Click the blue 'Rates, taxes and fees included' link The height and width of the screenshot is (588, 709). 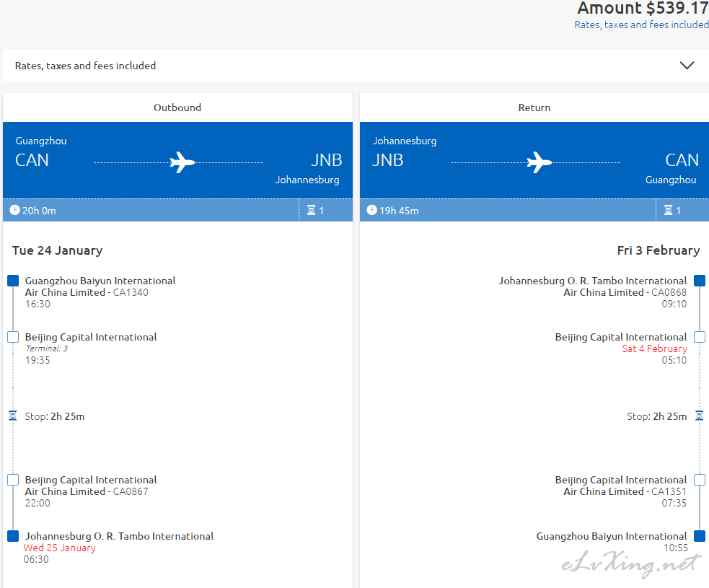[641, 25]
